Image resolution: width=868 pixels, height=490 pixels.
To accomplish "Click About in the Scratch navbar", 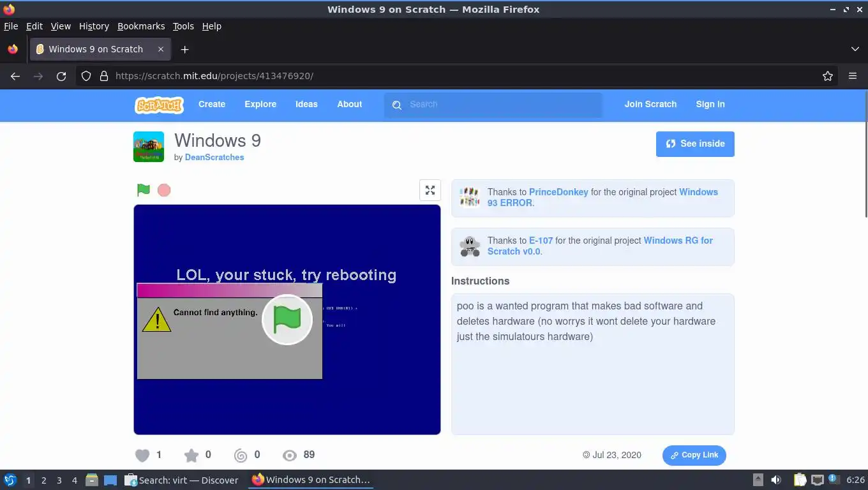I will point(350,104).
